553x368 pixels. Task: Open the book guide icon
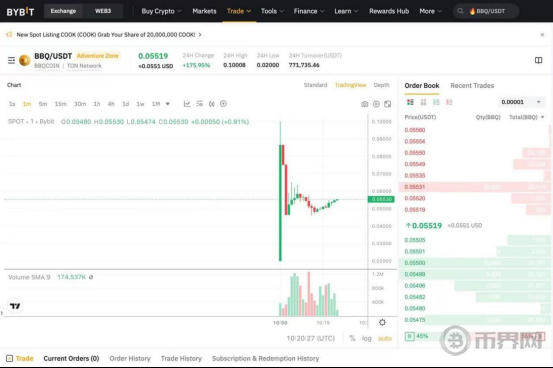(538, 60)
